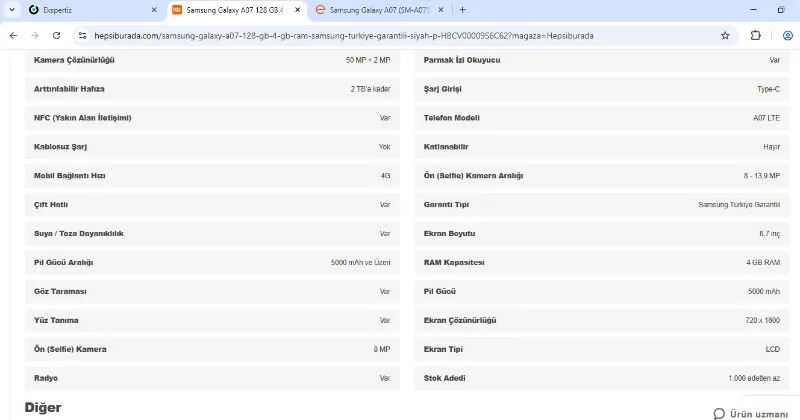Click the Radyo label

pos(46,378)
